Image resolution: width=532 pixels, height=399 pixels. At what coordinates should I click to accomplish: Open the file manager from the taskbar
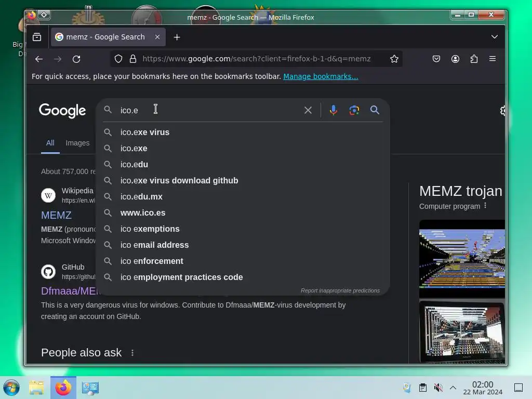point(36,388)
